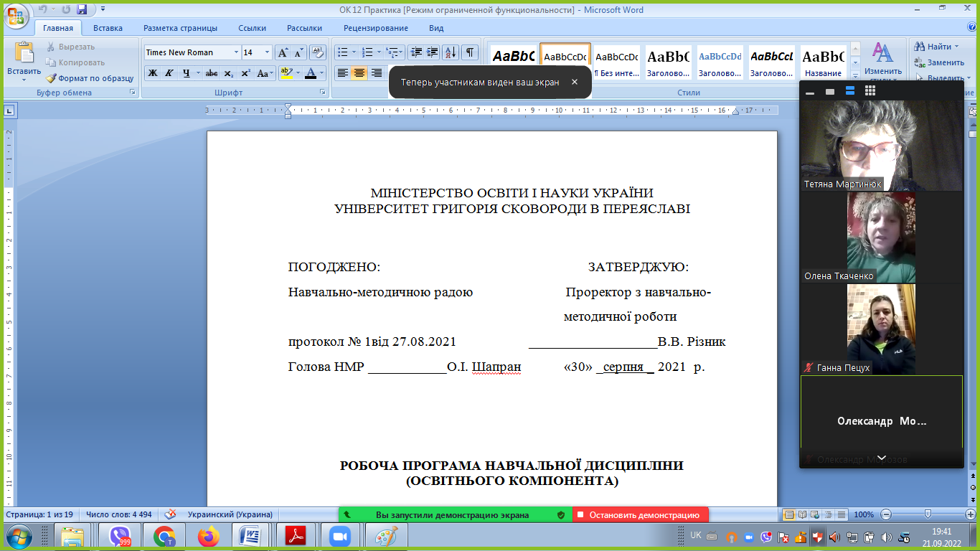Apply Italic formatting button

(169, 73)
